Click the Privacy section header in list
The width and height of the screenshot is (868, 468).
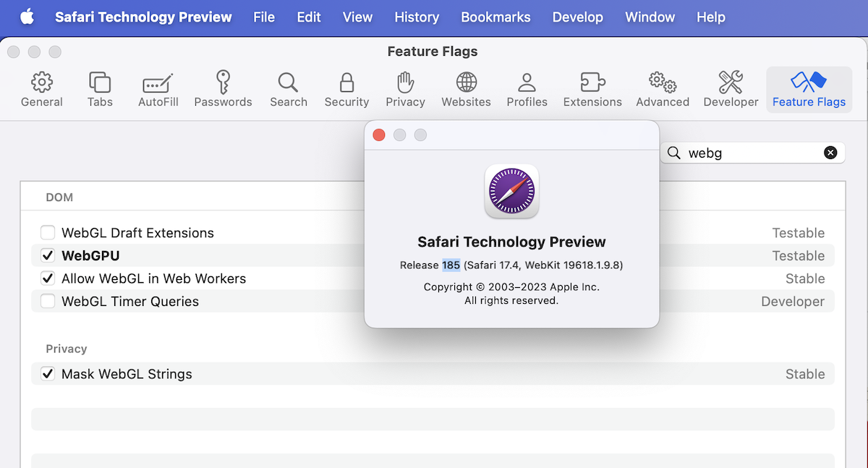tap(66, 349)
